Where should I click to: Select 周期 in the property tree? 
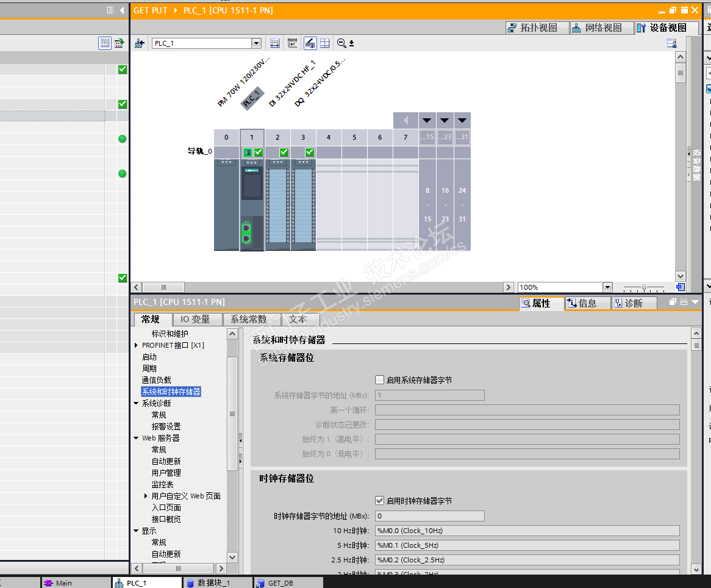pyautogui.click(x=149, y=368)
